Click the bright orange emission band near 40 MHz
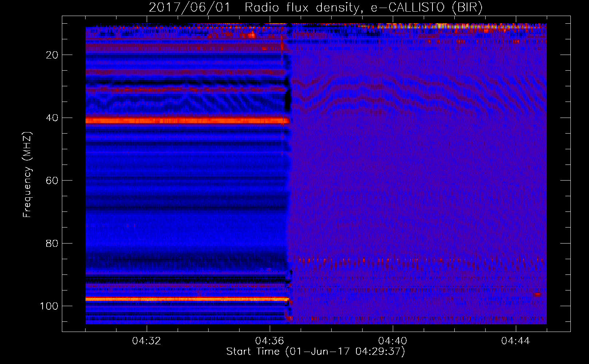The height and width of the screenshot is (364, 589). (187, 120)
